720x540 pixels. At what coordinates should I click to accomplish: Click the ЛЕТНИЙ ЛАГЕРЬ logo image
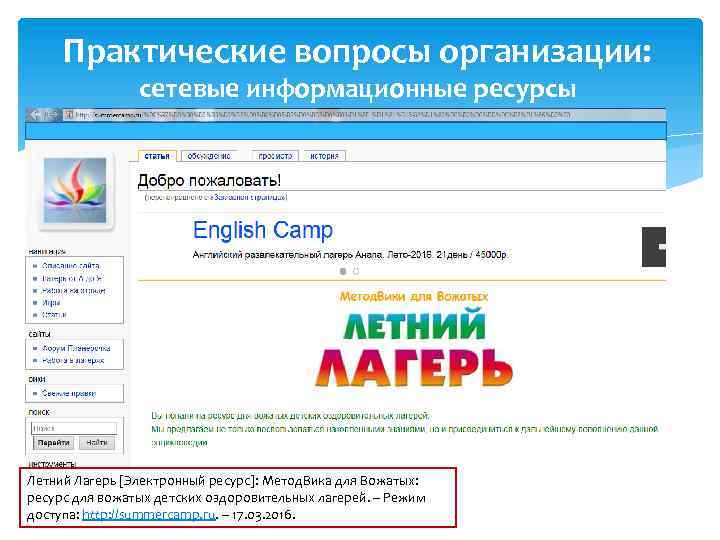coord(414,348)
